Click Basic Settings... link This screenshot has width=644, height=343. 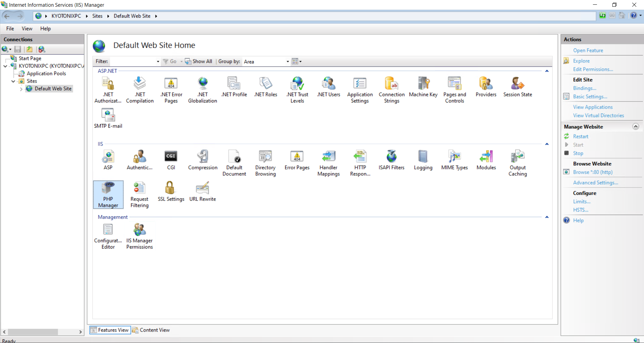590,96
